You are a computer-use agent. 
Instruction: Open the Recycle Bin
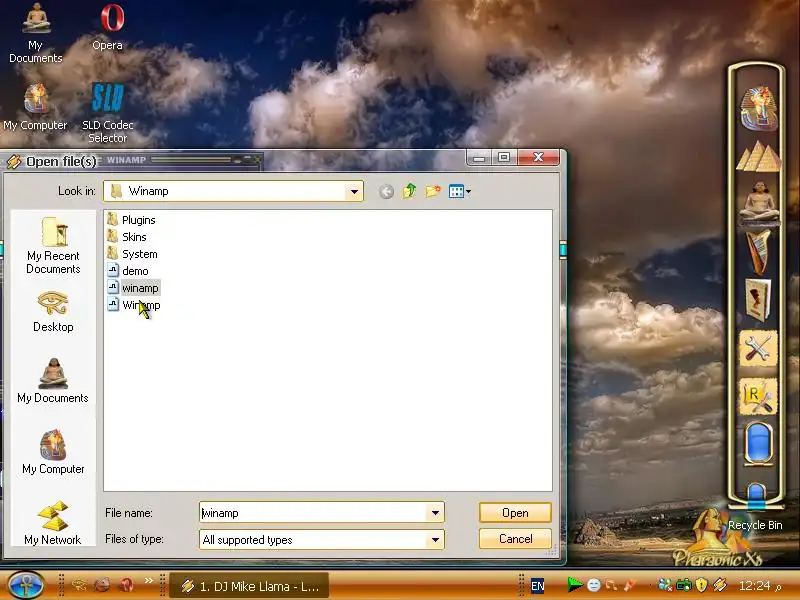point(756,506)
